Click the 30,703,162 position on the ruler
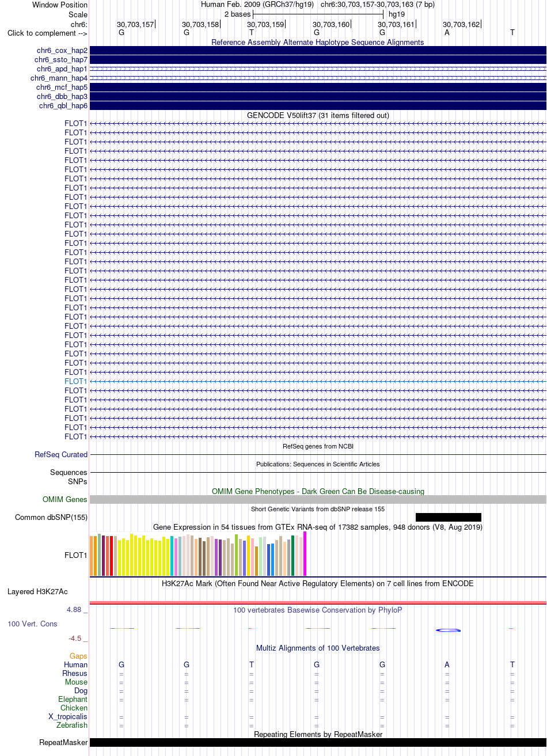The image size is (547, 756). (461, 25)
